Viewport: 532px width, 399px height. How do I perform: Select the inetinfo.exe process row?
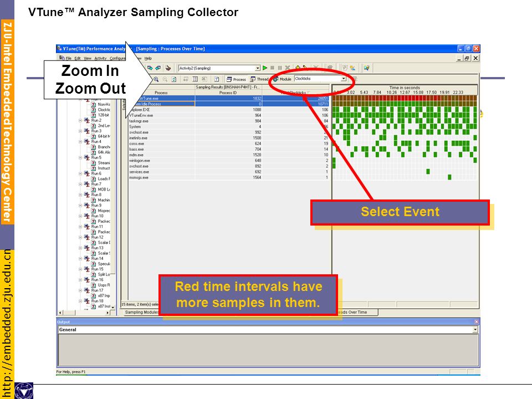click(x=228, y=138)
